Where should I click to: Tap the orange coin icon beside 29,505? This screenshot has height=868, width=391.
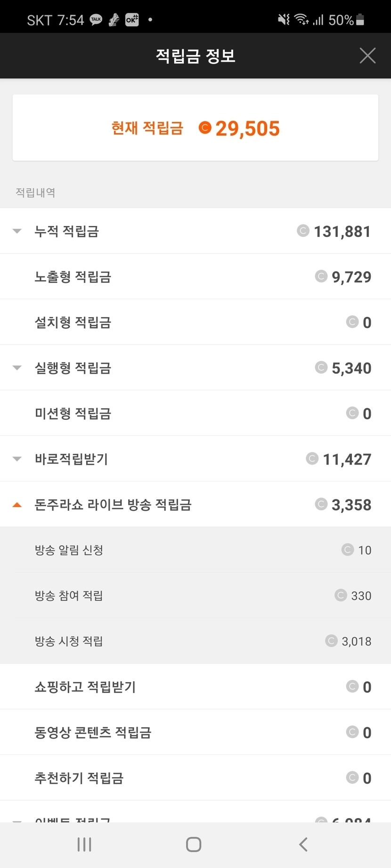click(205, 128)
